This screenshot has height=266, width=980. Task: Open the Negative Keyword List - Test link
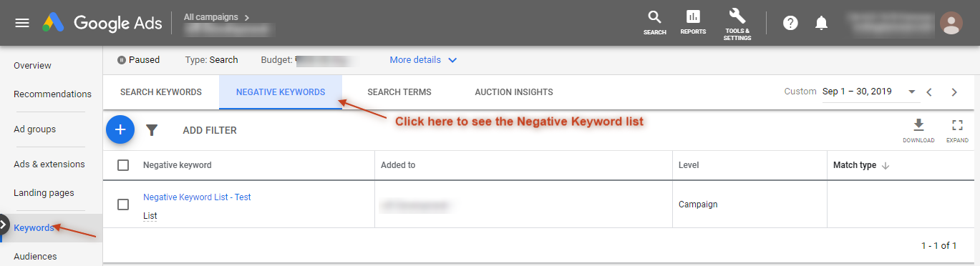click(197, 197)
